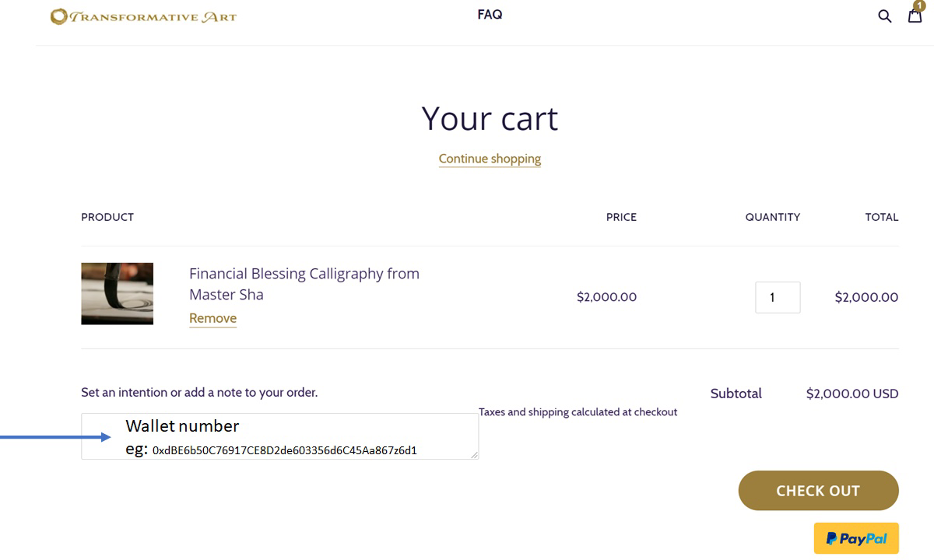The image size is (934, 560).
Task: Follow the Continue shopping link
Action: coord(490,159)
